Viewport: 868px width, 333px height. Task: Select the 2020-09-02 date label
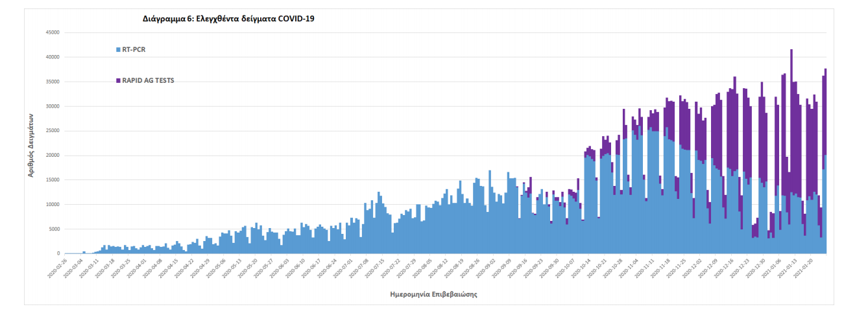click(x=485, y=267)
